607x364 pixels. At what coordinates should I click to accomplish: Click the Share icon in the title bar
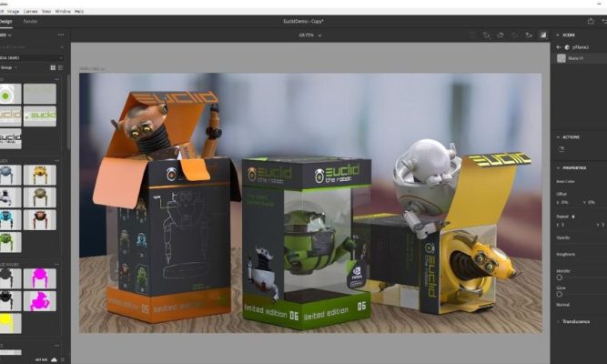[591, 20]
